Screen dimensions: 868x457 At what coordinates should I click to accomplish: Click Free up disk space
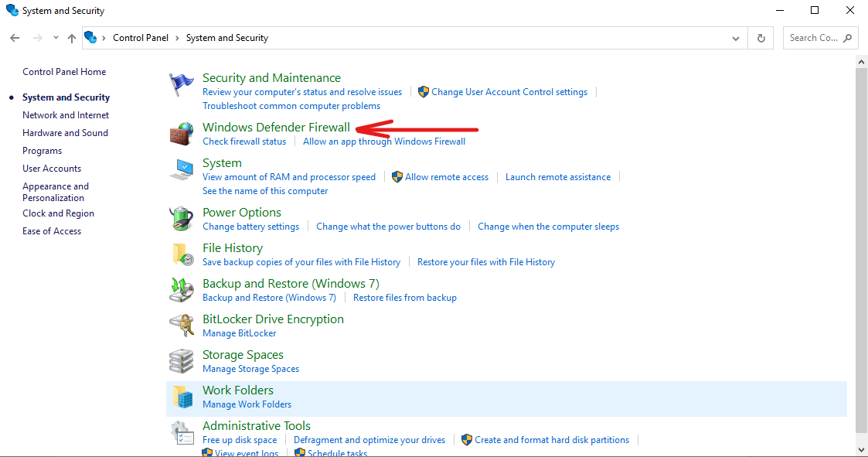pos(240,440)
